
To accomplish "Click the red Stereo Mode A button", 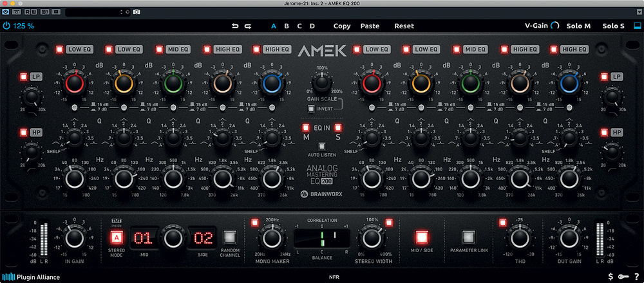I will click(x=117, y=237).
